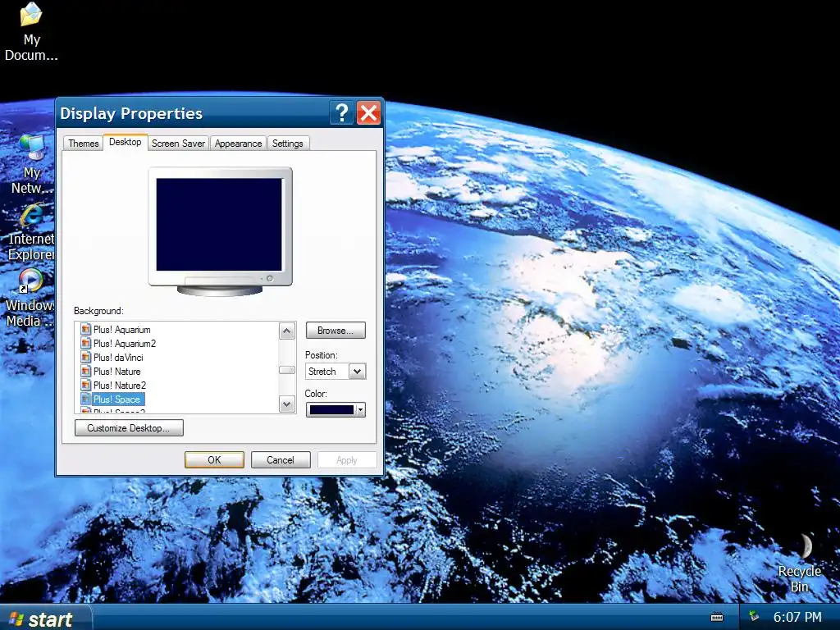
Task: Click the Cancel button
Action: [281, 459]
